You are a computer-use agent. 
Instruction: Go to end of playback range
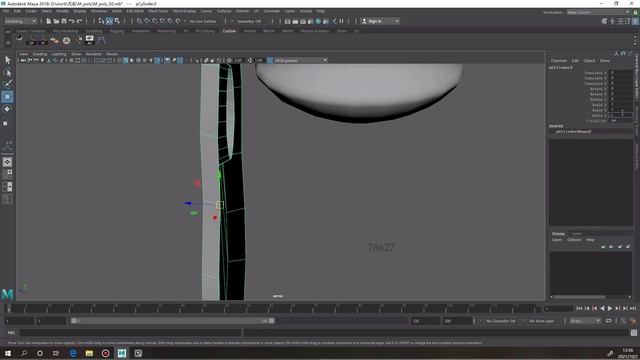click(633, 308)
